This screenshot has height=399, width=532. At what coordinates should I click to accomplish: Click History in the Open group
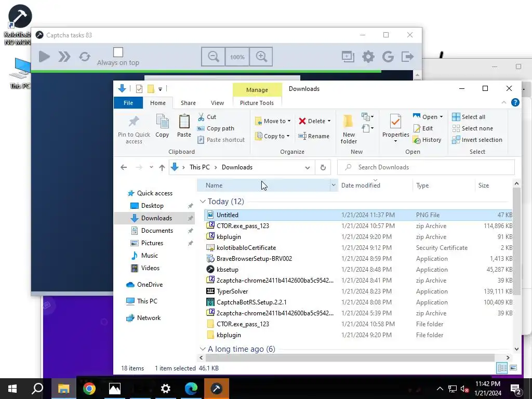pos(427,140)
